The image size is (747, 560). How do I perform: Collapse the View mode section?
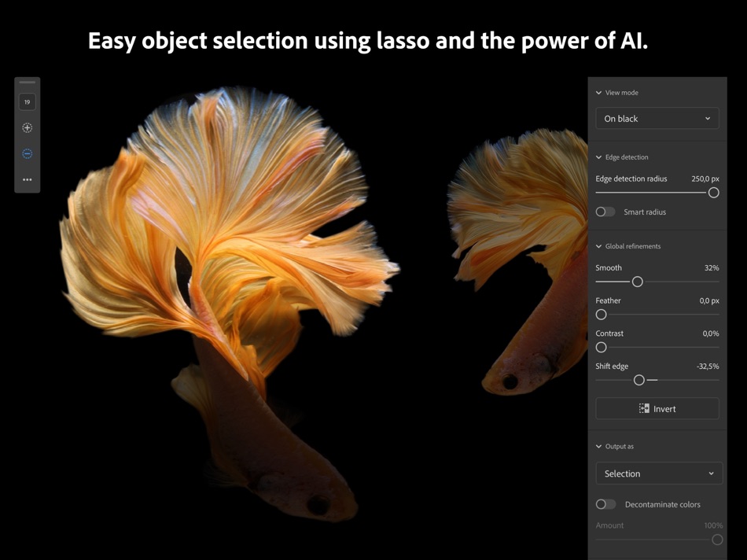click(599, 93)
